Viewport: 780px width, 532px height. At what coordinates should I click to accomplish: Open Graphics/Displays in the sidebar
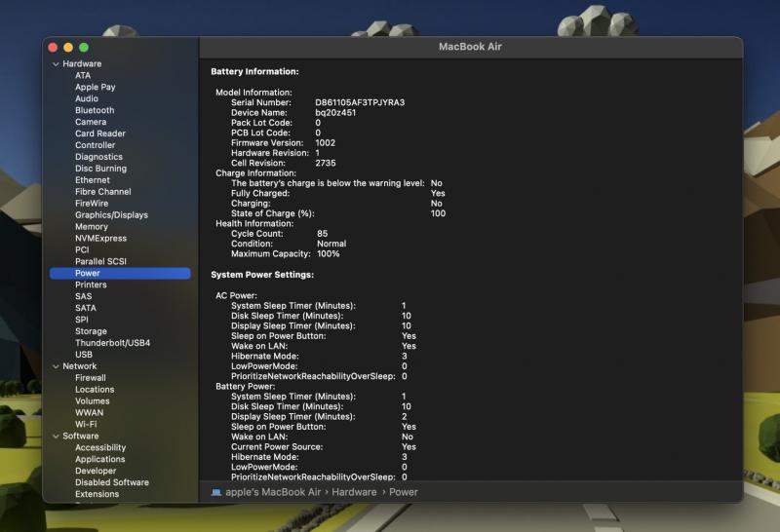pyautogui.click(x=111, y=214)
